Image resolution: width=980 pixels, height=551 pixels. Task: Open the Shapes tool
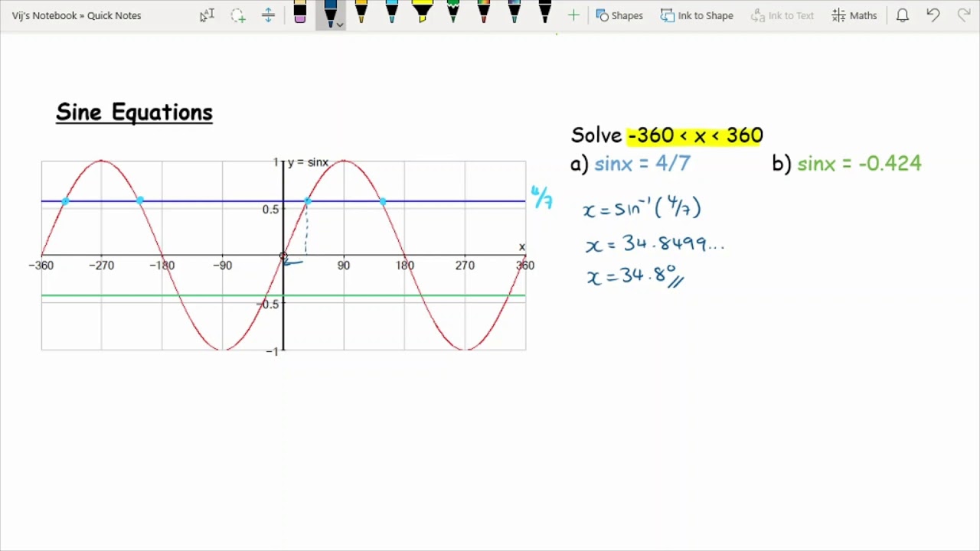[619, 15]
